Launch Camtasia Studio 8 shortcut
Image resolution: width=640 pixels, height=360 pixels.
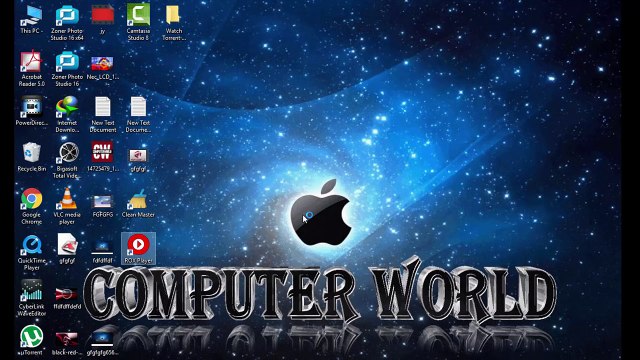pos(138,23)
